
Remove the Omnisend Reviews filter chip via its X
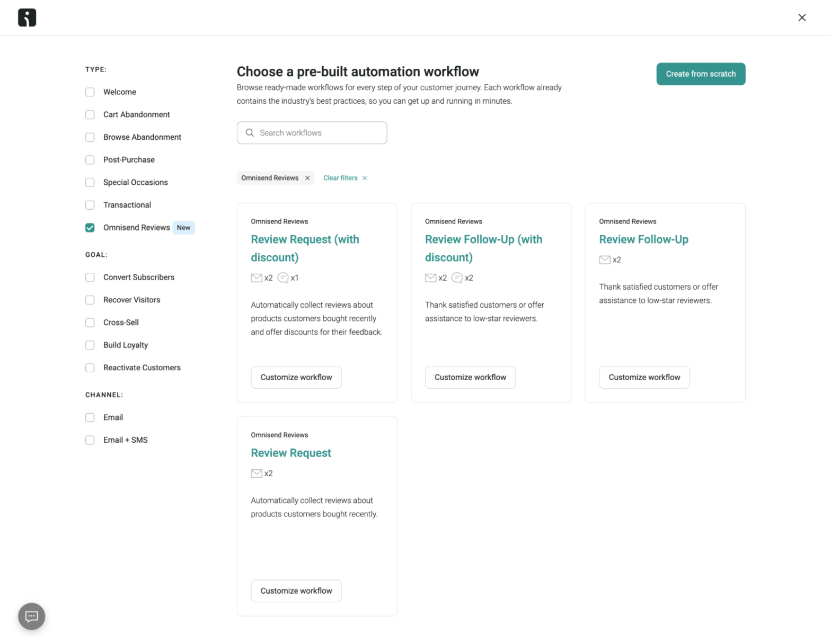click(x=307, y=177)
